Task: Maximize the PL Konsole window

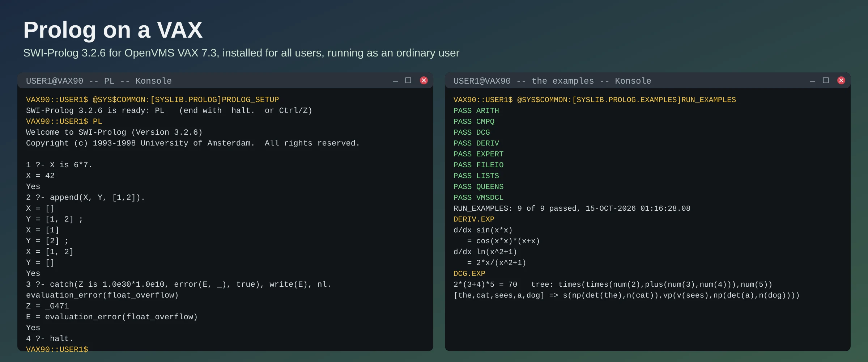Action: [408, 80]
